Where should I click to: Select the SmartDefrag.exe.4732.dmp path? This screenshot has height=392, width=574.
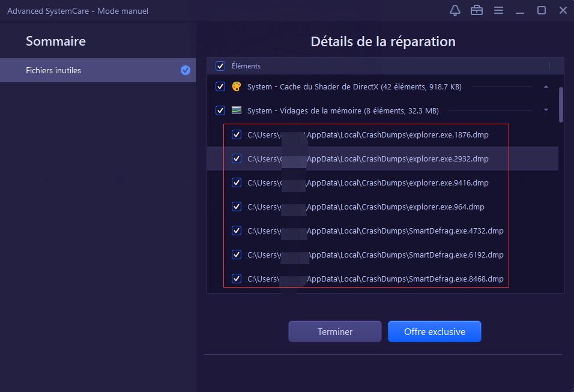pyautogui.click(x=376, y=231)
